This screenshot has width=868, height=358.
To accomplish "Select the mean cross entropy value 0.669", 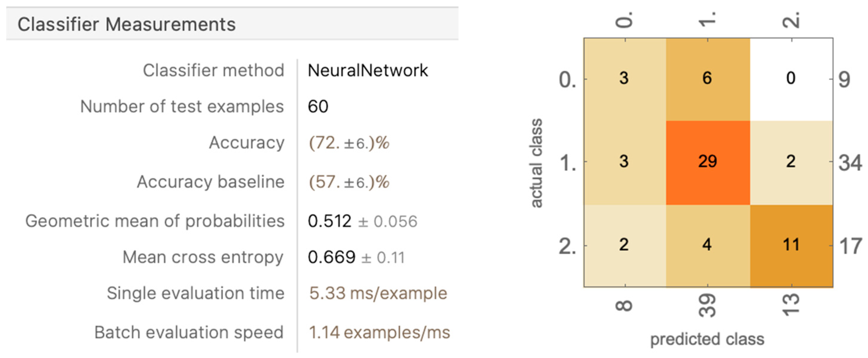I will click(331, 257).
